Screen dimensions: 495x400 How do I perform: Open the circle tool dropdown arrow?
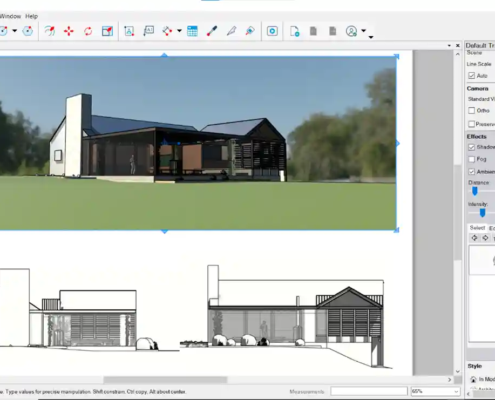15,31
